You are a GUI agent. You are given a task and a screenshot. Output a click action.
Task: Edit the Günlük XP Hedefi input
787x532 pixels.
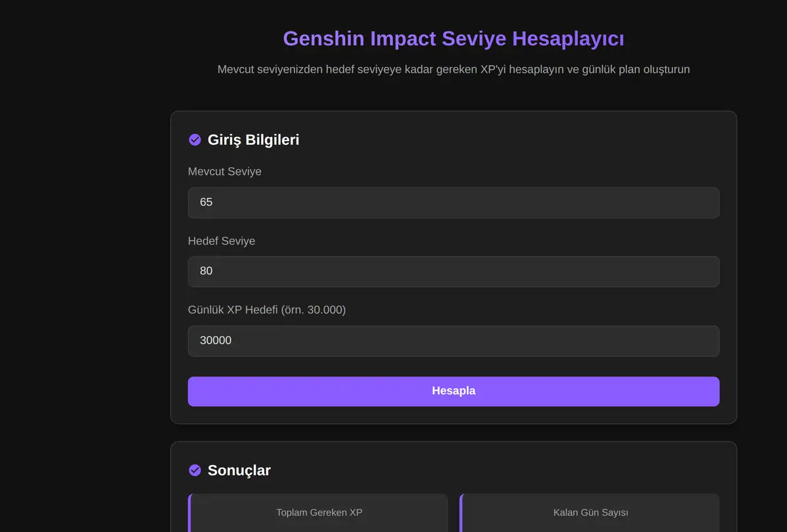[x=453, y=341]
